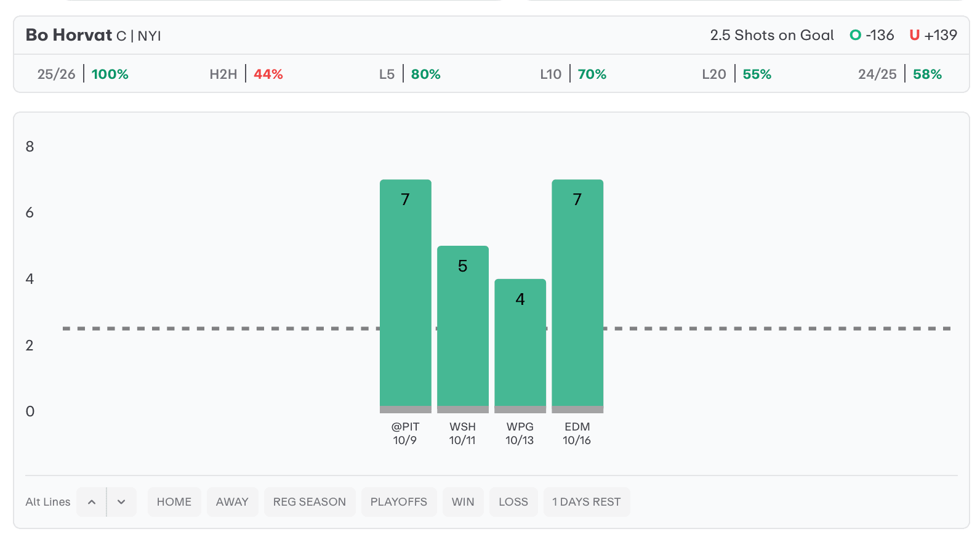Filter by WIN games
This screenshot has width=980, height=542.
463,502
